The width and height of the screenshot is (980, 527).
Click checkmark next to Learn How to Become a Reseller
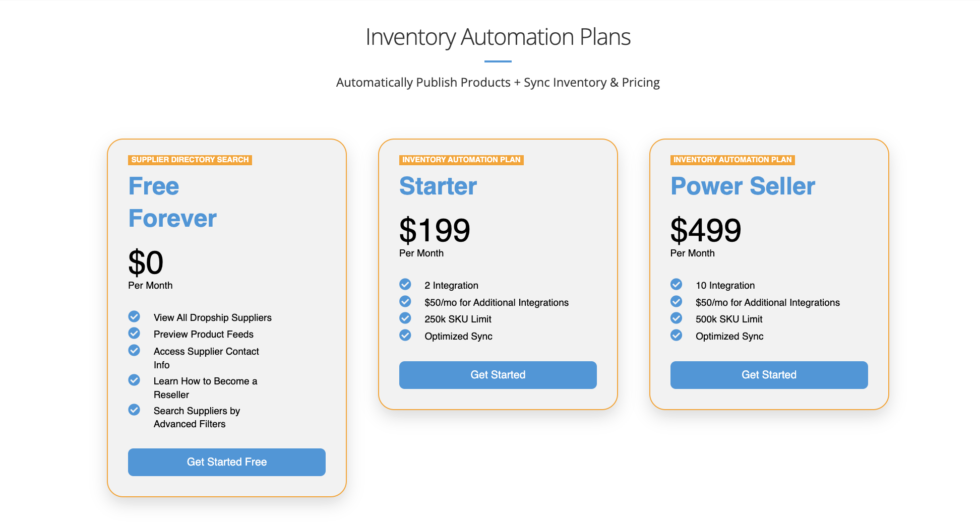coord(134,380)
